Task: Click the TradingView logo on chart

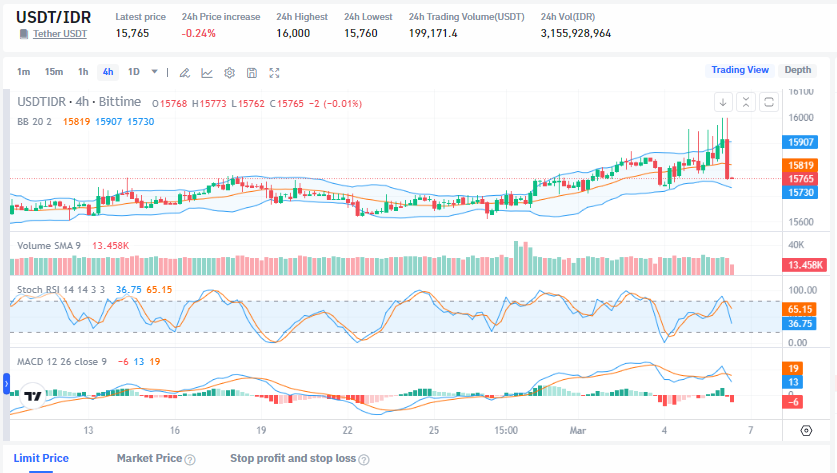Action: (x=32, y=395)
